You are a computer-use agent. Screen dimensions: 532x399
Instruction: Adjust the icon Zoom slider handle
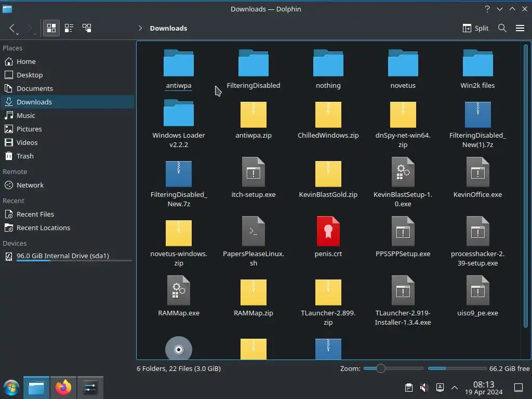click(381, 368)
